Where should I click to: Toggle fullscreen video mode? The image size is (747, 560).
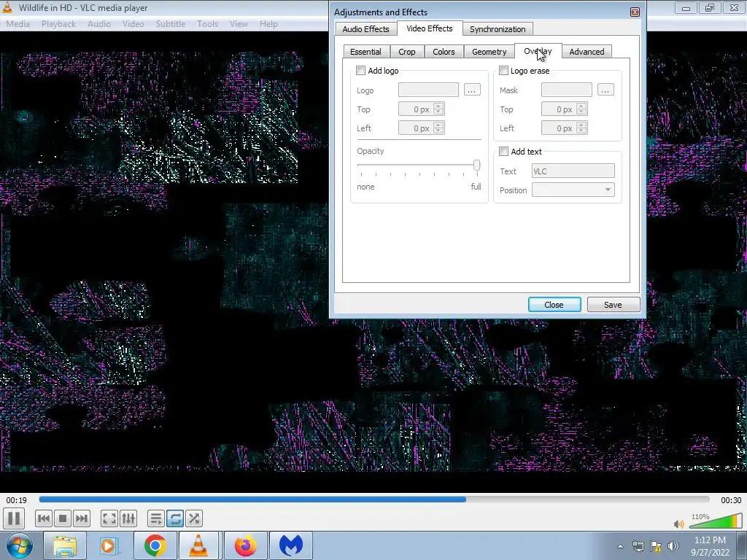pyautogui.click(x=109, y=518)
